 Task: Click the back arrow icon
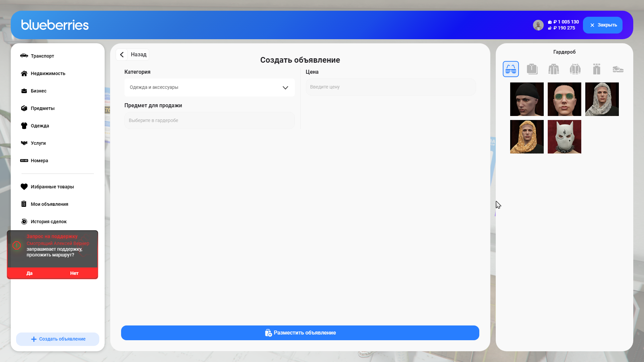click(122, 55)
